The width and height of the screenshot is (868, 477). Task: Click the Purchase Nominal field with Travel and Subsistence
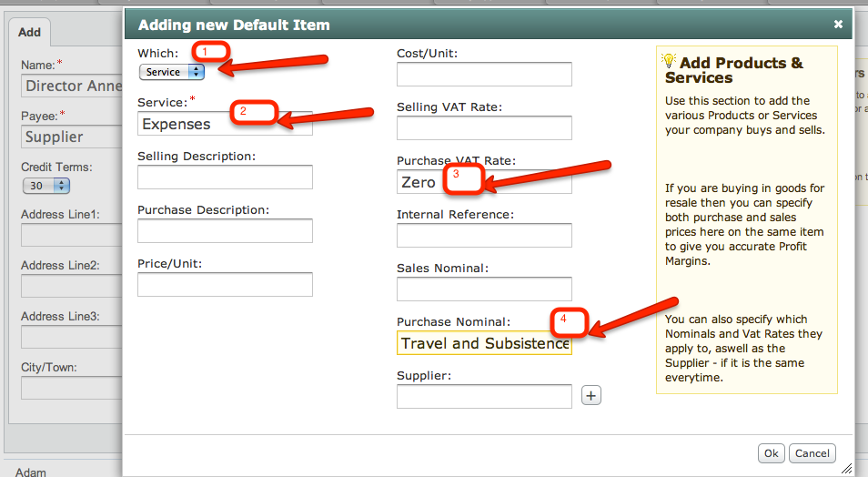point(484,343)
